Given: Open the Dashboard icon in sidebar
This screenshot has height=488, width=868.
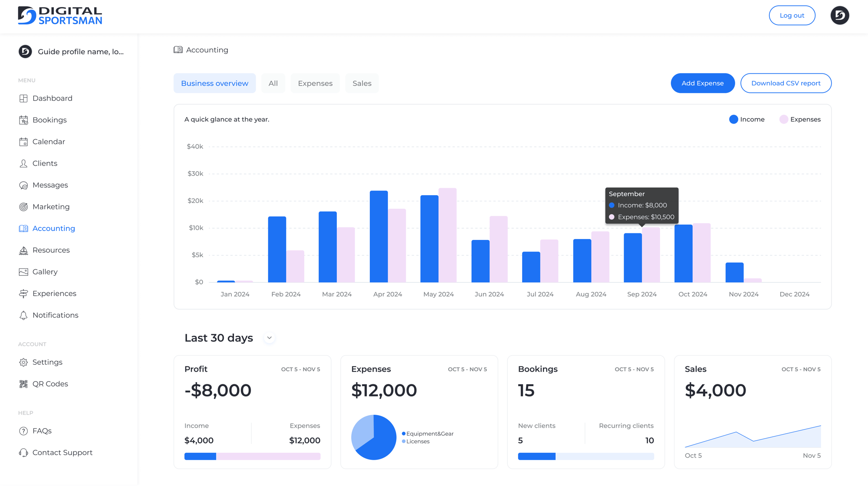Looking at the screenshot, I should coord(23,98).
